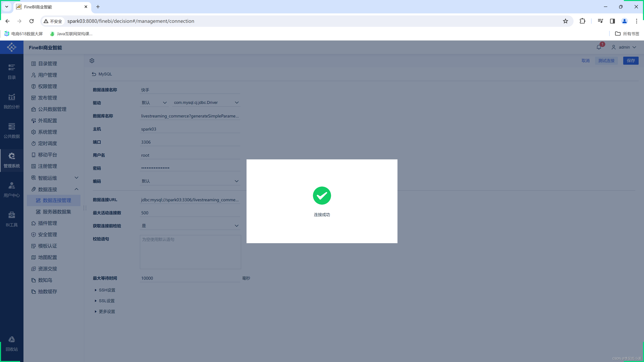This screenshot has width=644, height=362.
Task: Expand the SSH设置 section
Action: click(x=105, y=290)
